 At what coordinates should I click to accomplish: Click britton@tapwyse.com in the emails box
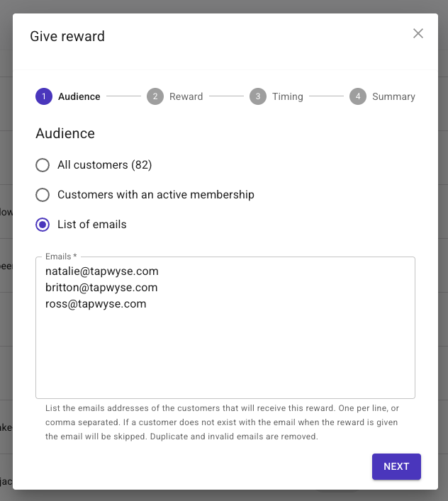click(101, 288)
